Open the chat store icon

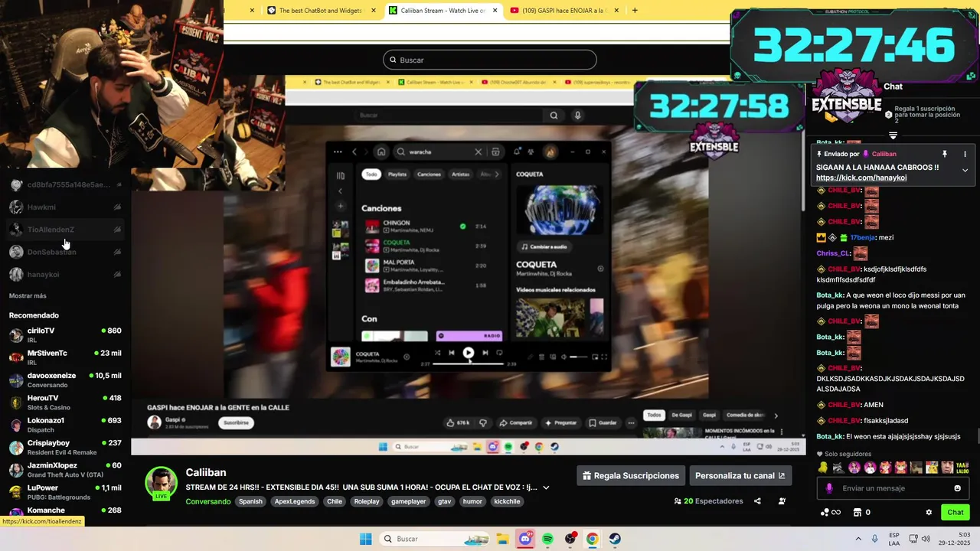click(x=857, y=513)
